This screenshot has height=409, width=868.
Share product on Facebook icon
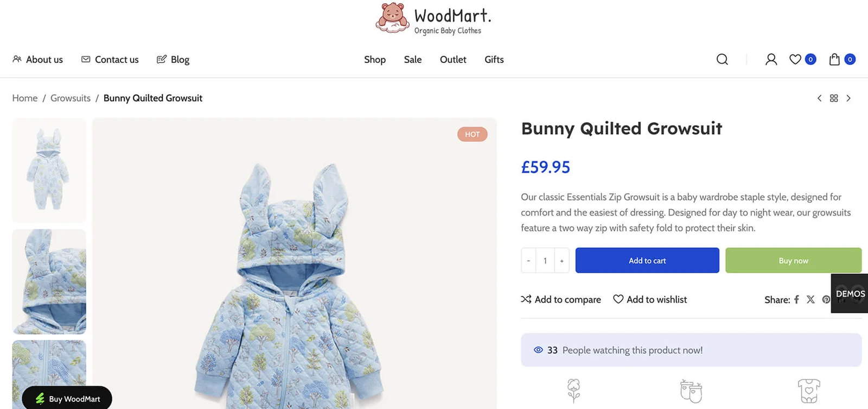pyautogui.click(x=796, y=299)
